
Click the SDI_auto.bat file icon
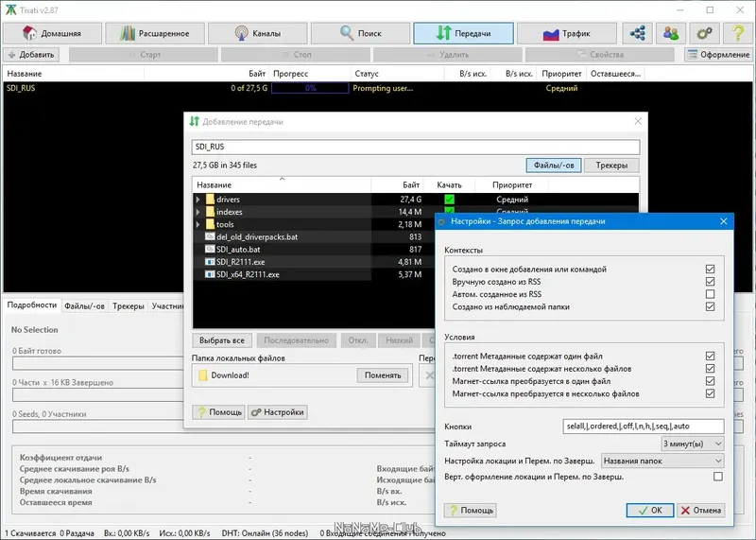[x=210, y=250]
